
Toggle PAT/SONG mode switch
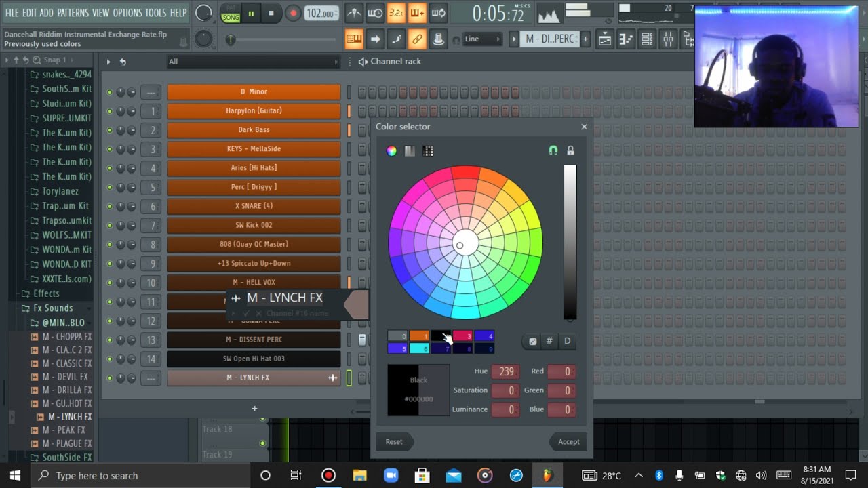pyautogui.click(x=231, y=13)
